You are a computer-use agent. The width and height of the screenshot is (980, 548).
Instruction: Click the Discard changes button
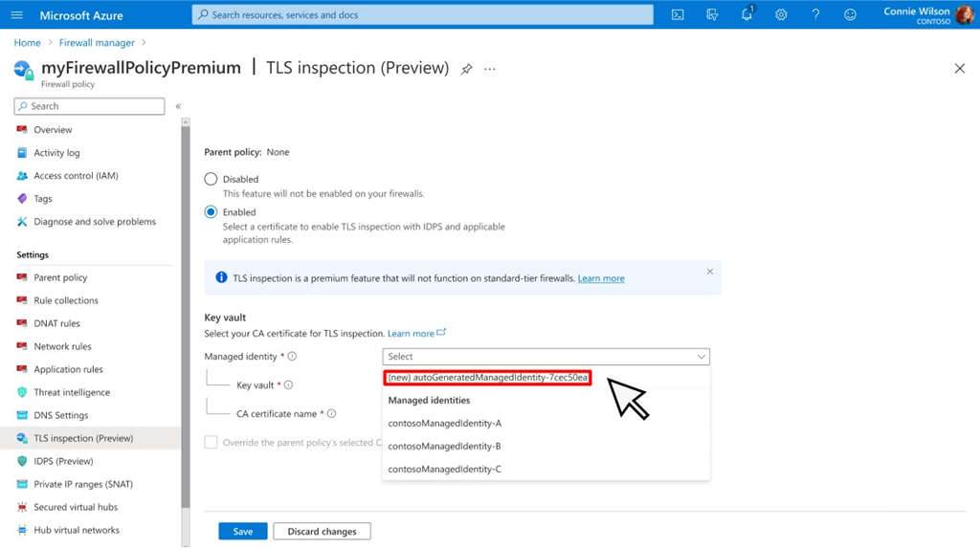point(322,532)
